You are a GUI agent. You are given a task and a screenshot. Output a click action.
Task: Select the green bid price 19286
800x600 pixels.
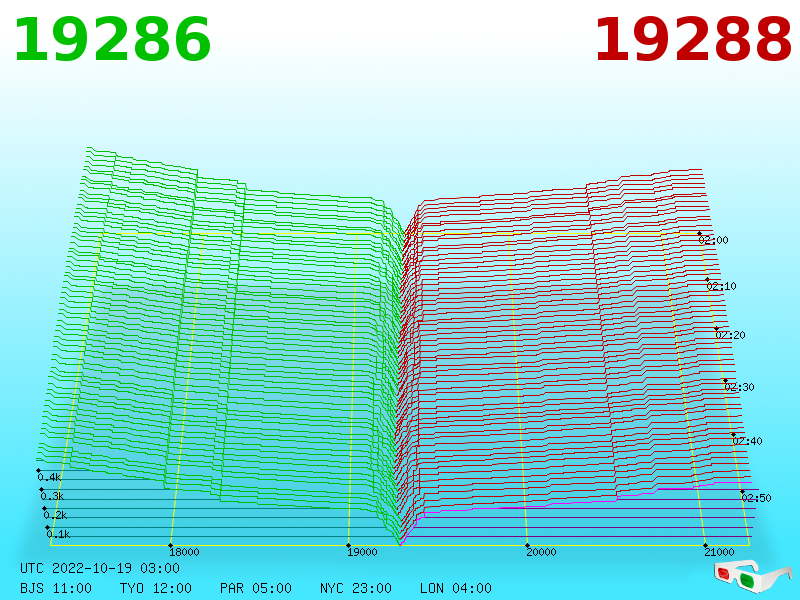coord(112,40)
